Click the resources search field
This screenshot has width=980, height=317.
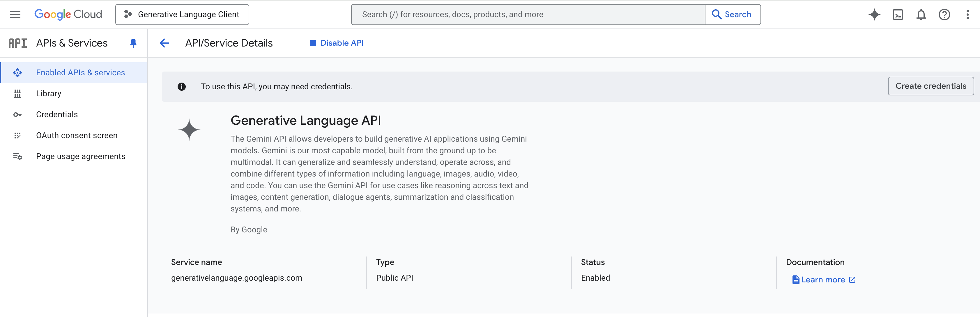pyautogui.click(x=528, y=14)
